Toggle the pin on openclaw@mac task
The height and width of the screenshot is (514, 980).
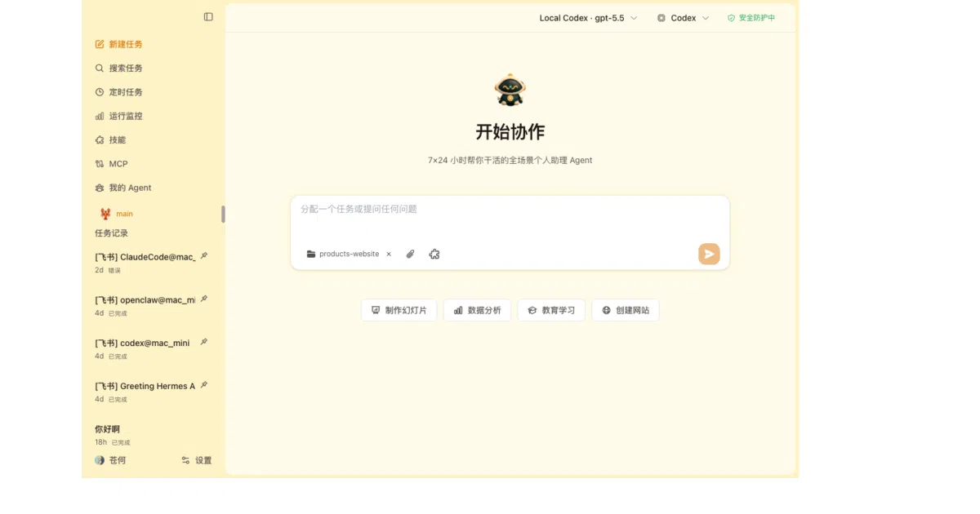[x=204, y=299]
